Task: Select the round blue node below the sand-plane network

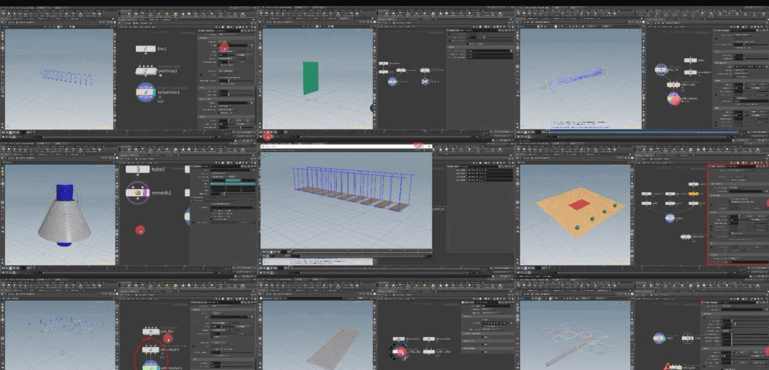Action: (670, 218)
